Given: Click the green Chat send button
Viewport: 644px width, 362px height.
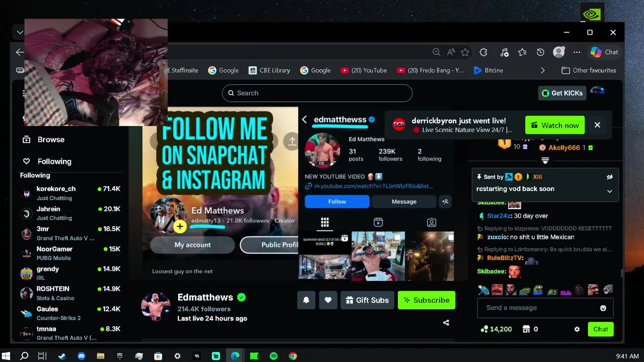Looking at the screenshot, I should [x=601, y=329].
